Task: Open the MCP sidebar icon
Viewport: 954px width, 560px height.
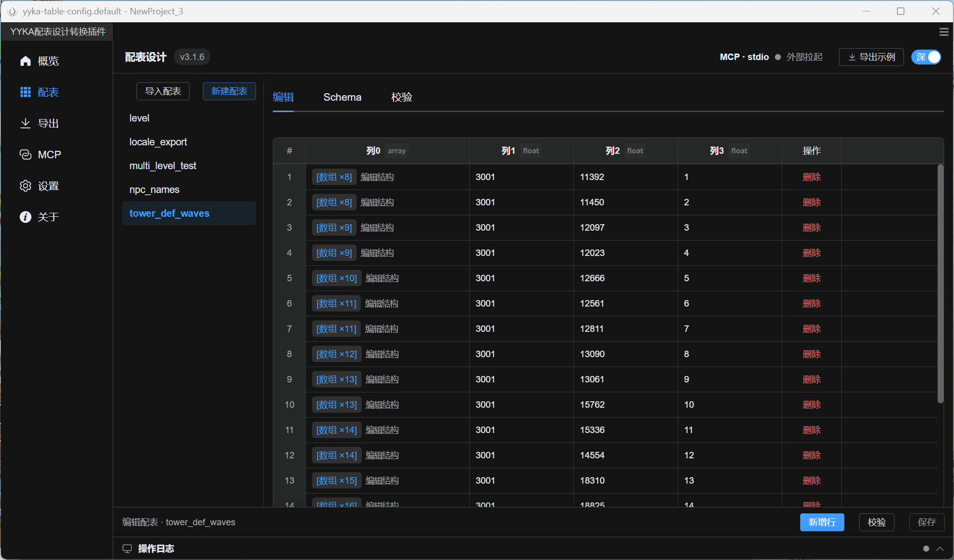Action: (x=25, y=155)
